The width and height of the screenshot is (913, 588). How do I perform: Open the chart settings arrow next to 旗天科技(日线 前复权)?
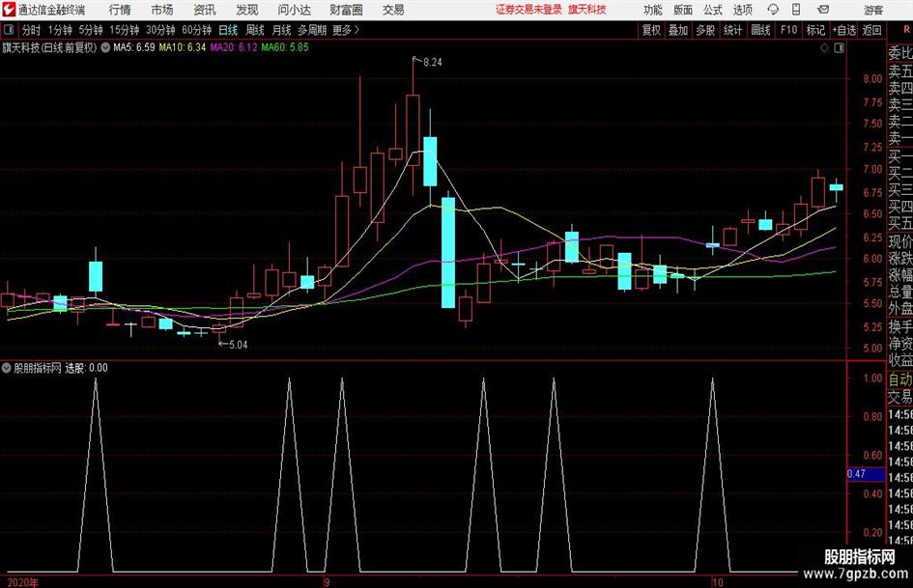pos(105,47)
